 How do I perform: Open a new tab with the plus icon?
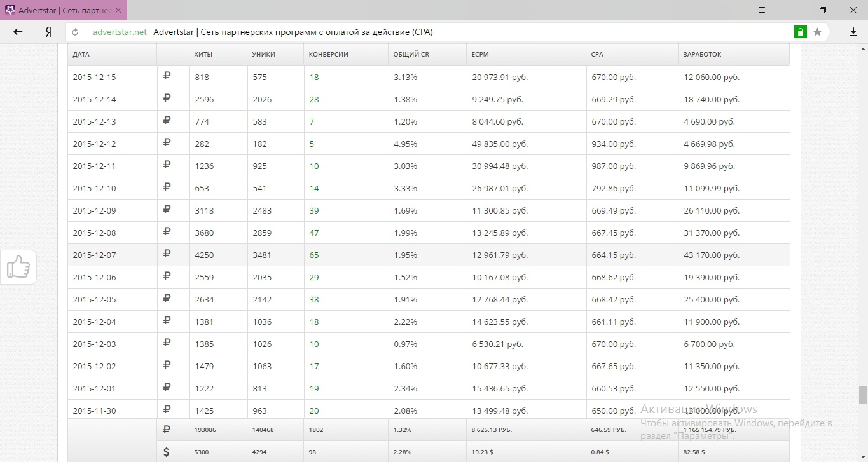137,10
